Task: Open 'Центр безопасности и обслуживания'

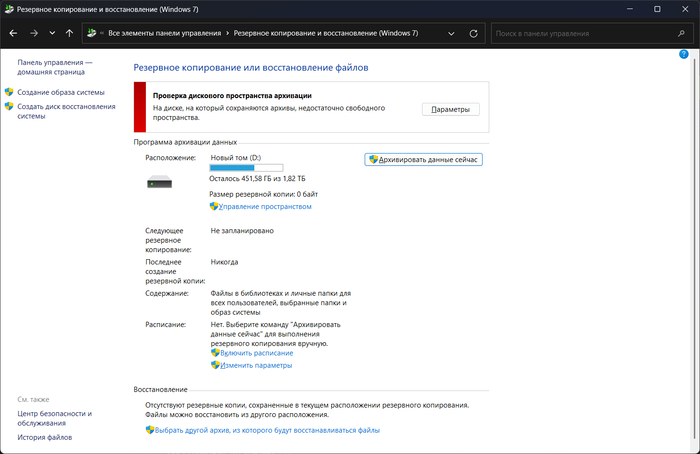Action: 54,418
